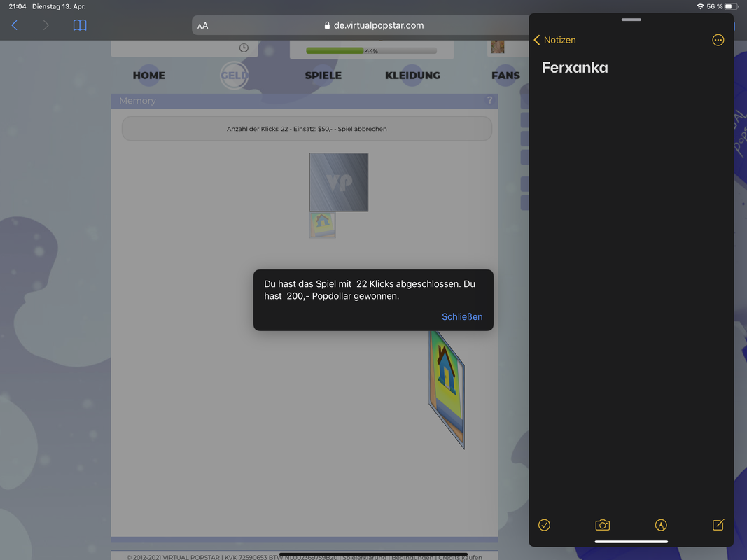
Task: Open the Notes more options ellipsis
Action: 718,40
